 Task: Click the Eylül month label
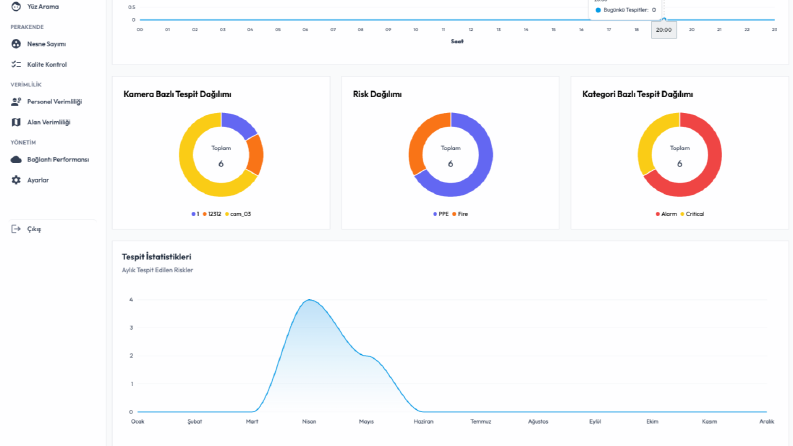click(x=595, y=421)
